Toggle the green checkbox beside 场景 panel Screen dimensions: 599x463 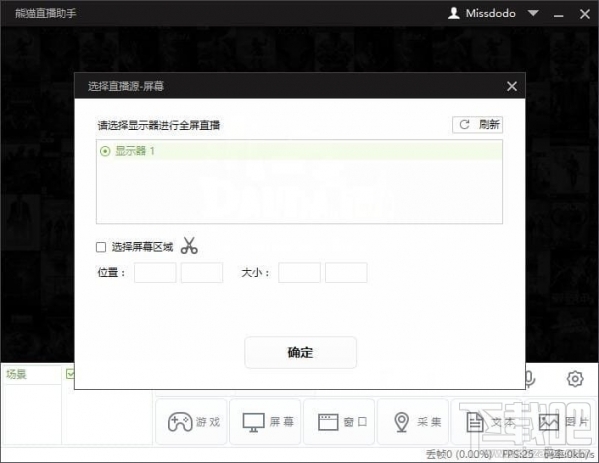coord(70,374)
